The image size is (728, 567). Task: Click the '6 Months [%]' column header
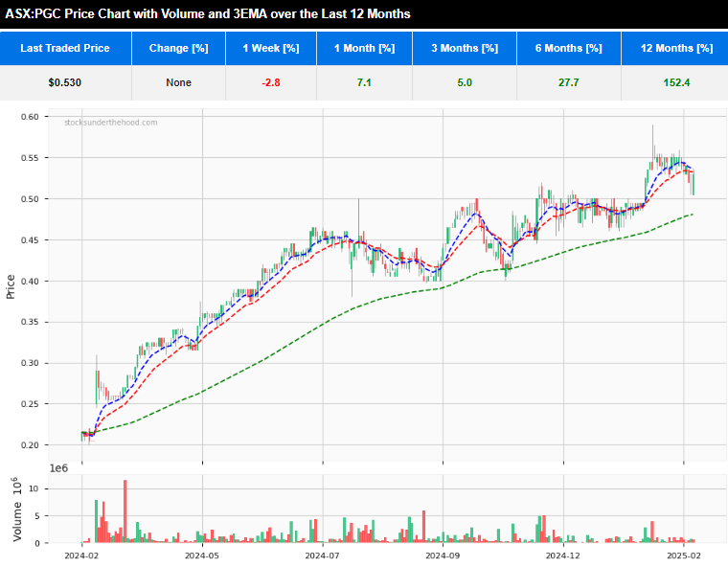(x=569, y=48)
